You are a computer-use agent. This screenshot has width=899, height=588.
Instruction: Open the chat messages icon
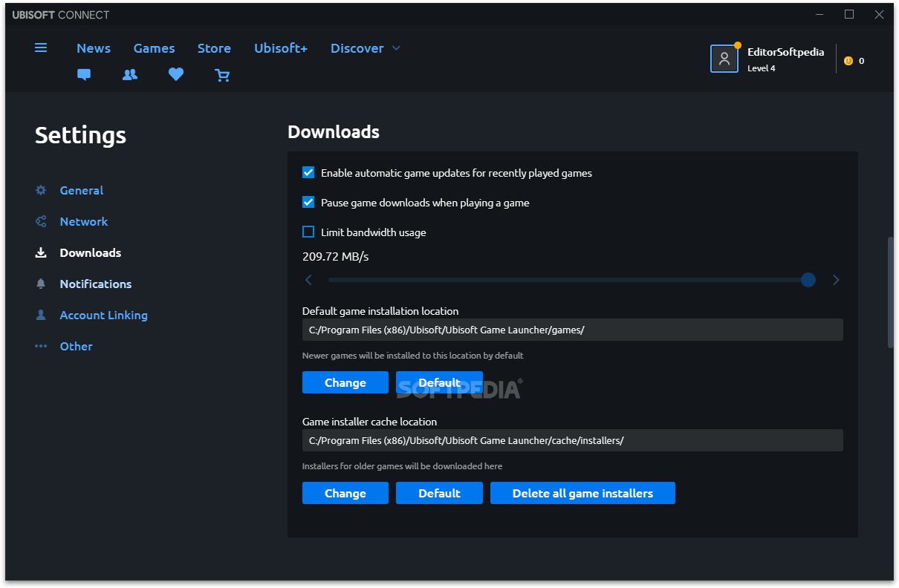[x=84, y=75]
